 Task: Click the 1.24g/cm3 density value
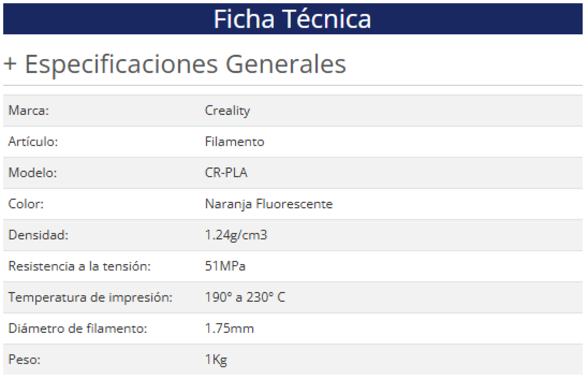[236, 235]
